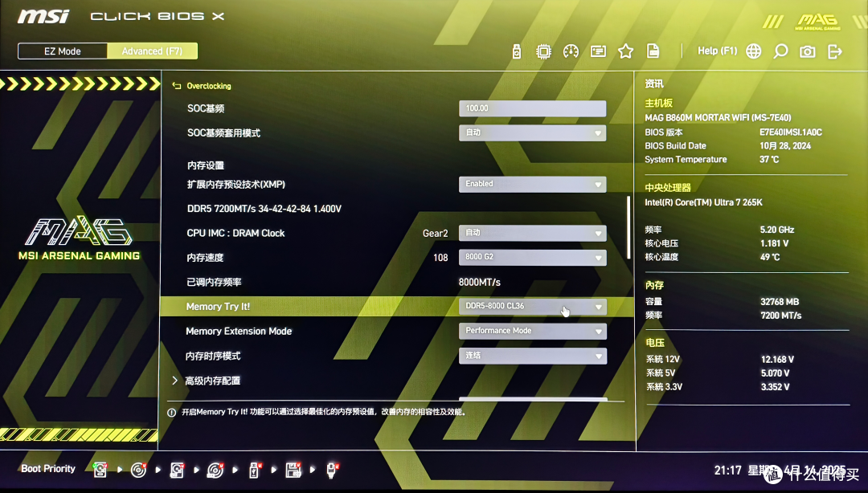
Task: Click the settings list vertical scrollbar
Action: [628, 227]
